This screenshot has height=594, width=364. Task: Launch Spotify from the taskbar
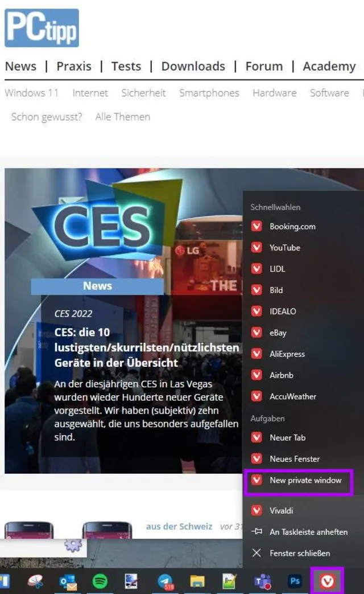coord(100,581)
